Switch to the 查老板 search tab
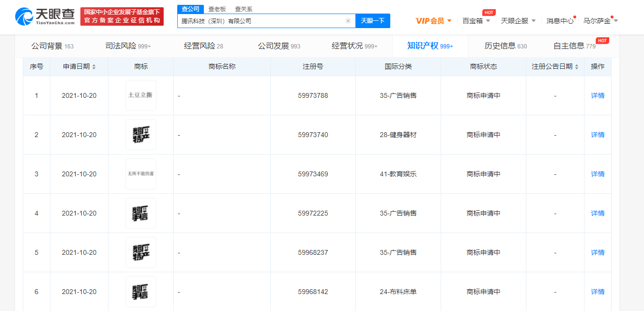Viewport: 644px width, 311px height. [x=217, y=9]
